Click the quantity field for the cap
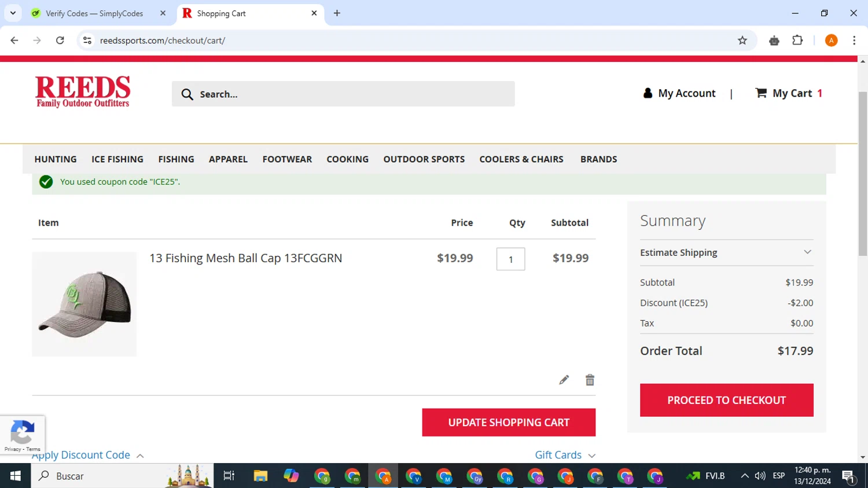Viewport: 868px width, 488px height. point(510,259)
